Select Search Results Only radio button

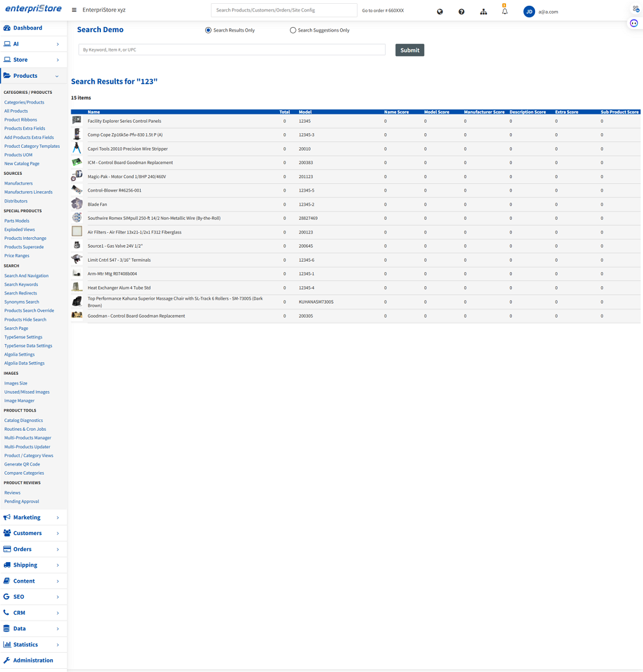[208, 30]
